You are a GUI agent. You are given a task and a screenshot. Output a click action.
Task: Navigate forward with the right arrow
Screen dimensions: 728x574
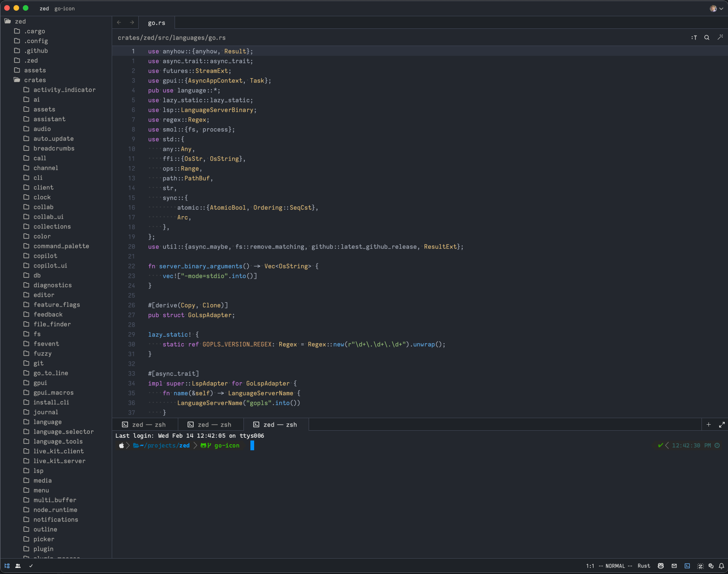(132, 22)
